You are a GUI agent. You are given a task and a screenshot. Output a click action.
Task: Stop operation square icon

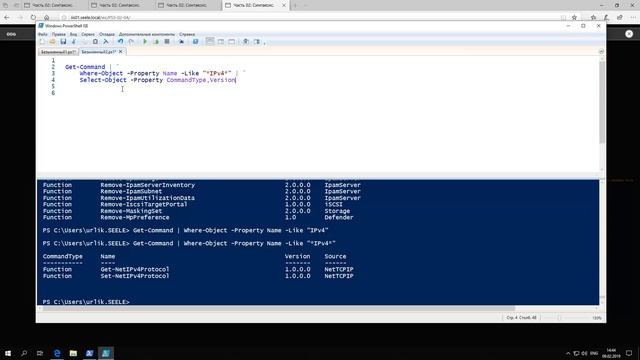167,42
